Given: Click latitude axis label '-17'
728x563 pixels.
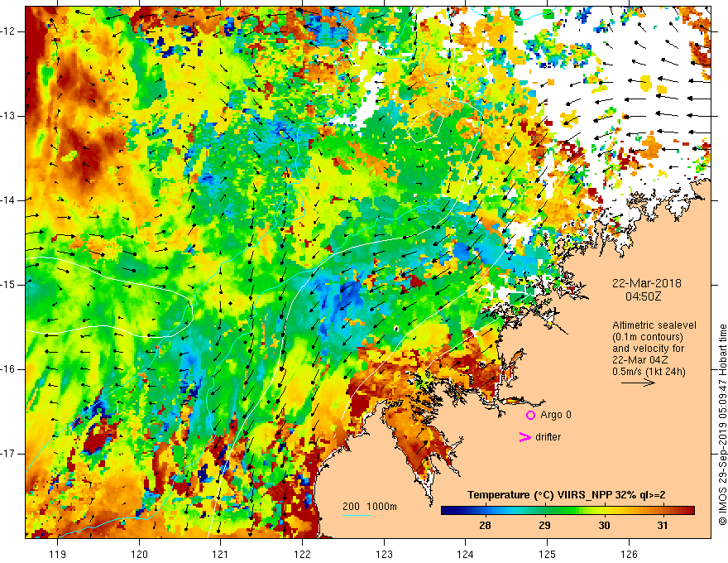Looking at the screenshot, I should (8, 454).
